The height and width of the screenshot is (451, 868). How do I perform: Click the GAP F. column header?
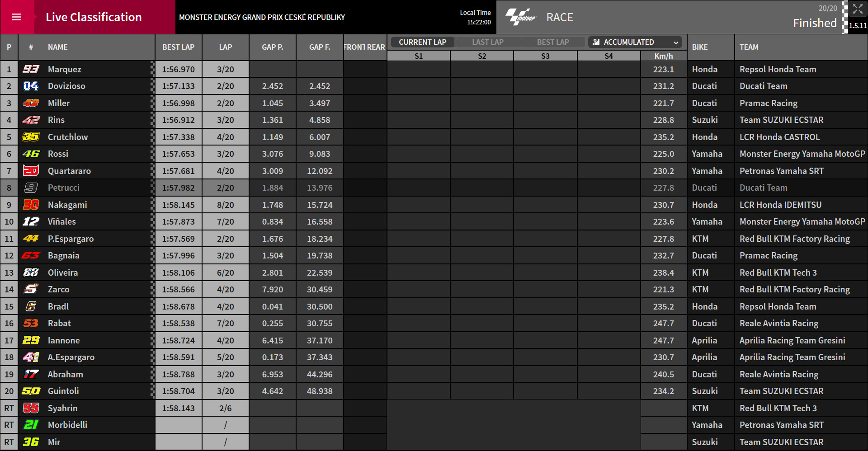tap(320, 47)
